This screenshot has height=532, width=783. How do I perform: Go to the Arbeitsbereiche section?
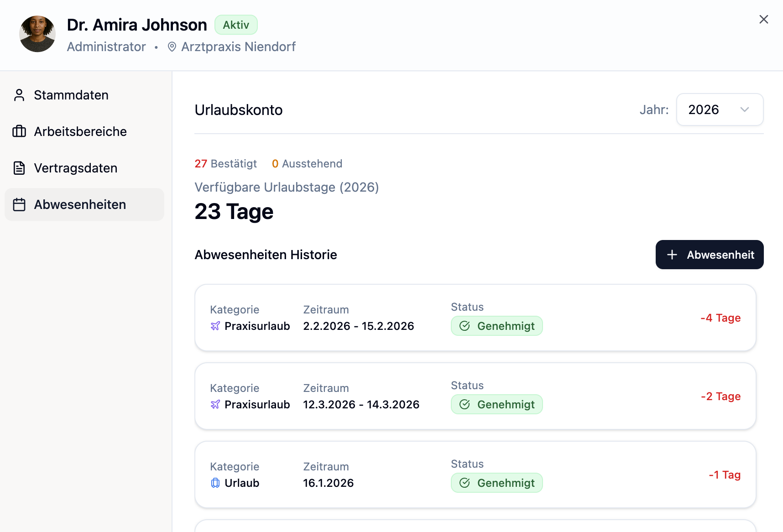pyautogui.click(x=80, y=131)
